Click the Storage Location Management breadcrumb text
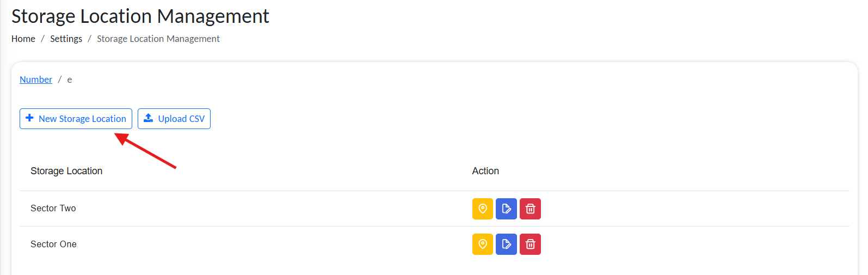 (158, 39)
